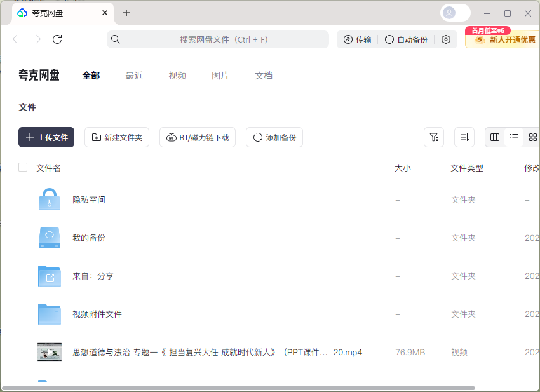Select the column view icon
The width and height of the screenshot is (540, 392).
[x=494, y=137]
